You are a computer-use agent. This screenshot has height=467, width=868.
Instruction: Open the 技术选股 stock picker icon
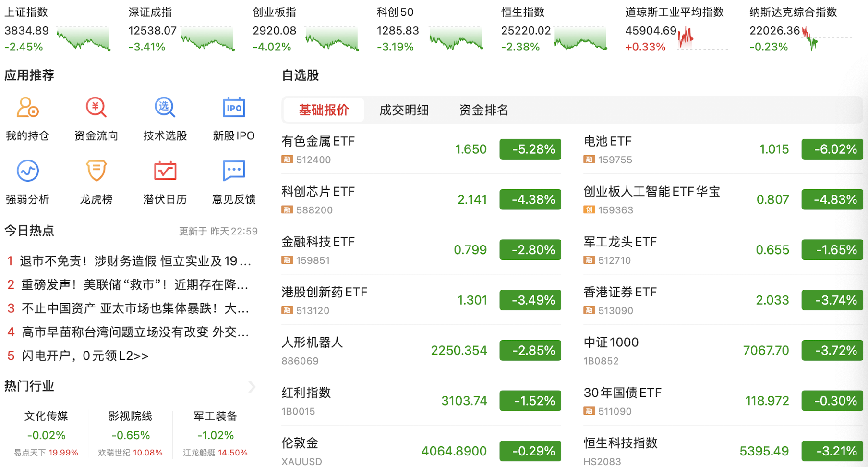coord(165,108)
